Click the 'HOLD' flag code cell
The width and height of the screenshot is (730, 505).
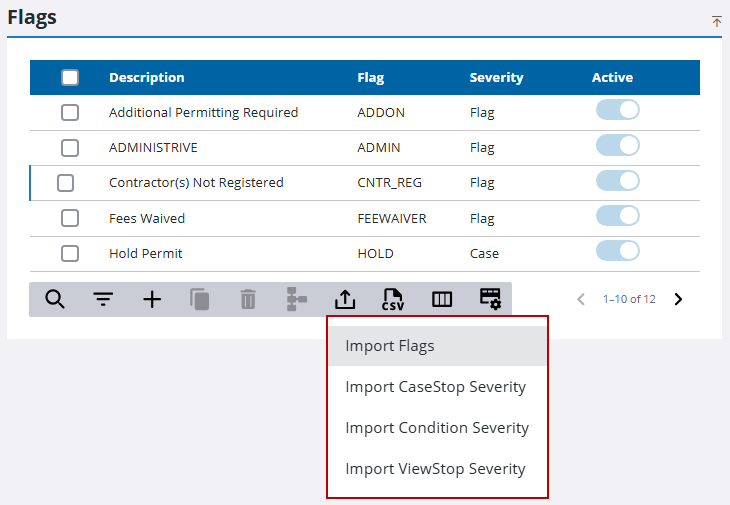pos(375,254)
